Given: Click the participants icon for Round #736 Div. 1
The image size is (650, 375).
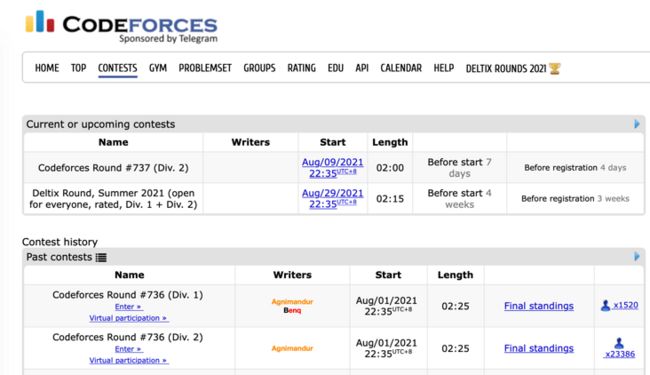Looking at the screenshot, I should 605,305.
